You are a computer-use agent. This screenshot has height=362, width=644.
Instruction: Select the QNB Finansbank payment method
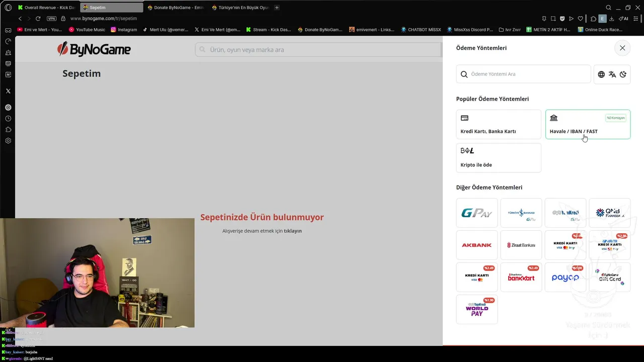coord(610,213)
